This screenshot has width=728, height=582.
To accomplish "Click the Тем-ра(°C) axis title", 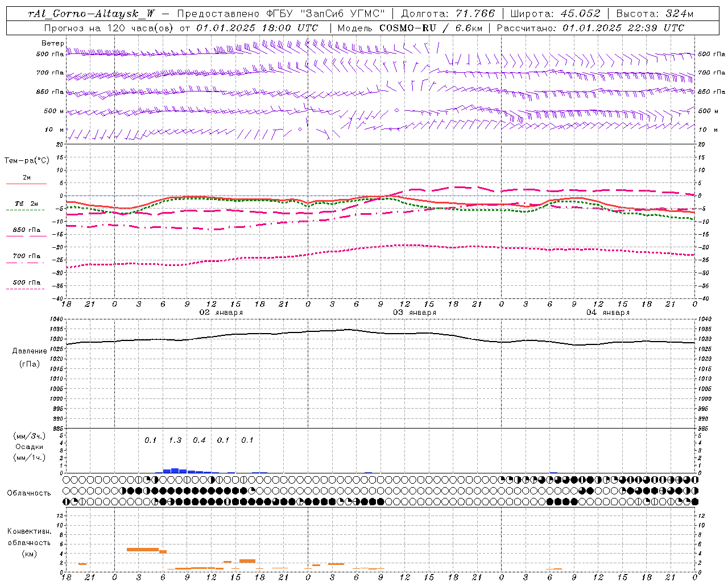I will [x=27, y=161].
